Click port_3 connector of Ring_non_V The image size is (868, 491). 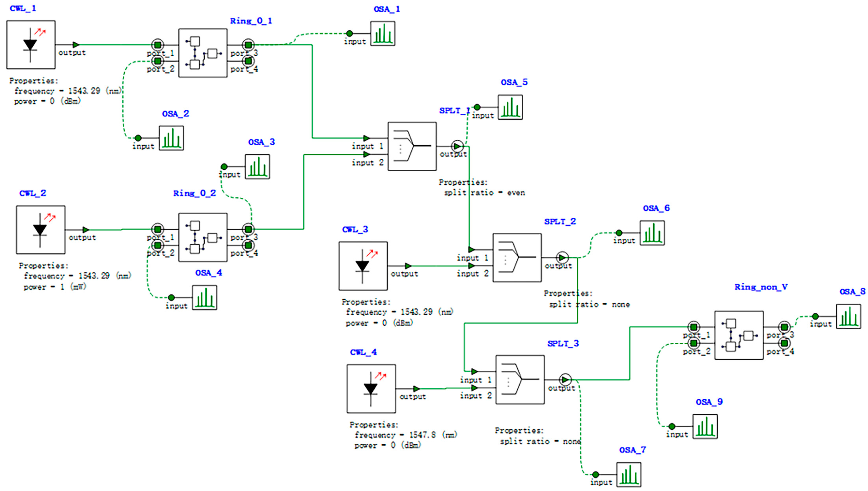pos(784,327)
